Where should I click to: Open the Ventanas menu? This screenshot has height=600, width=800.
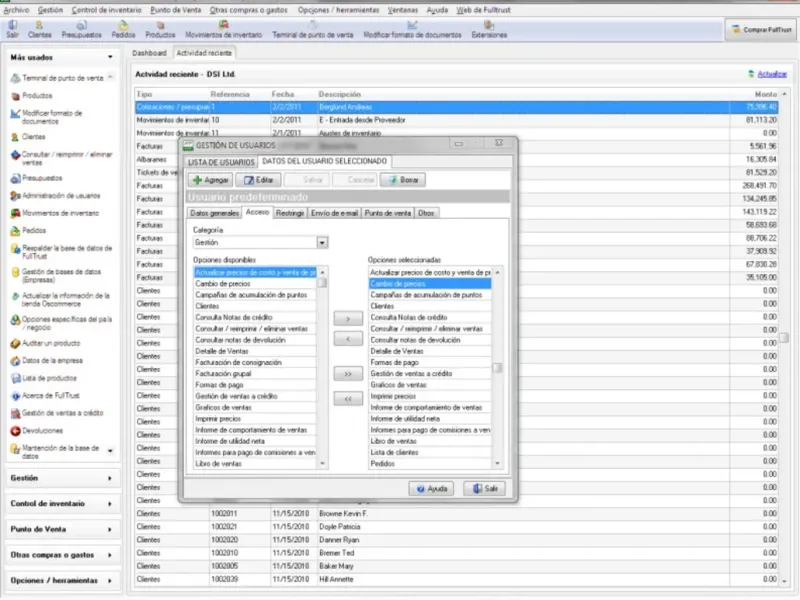pos(403,10)
